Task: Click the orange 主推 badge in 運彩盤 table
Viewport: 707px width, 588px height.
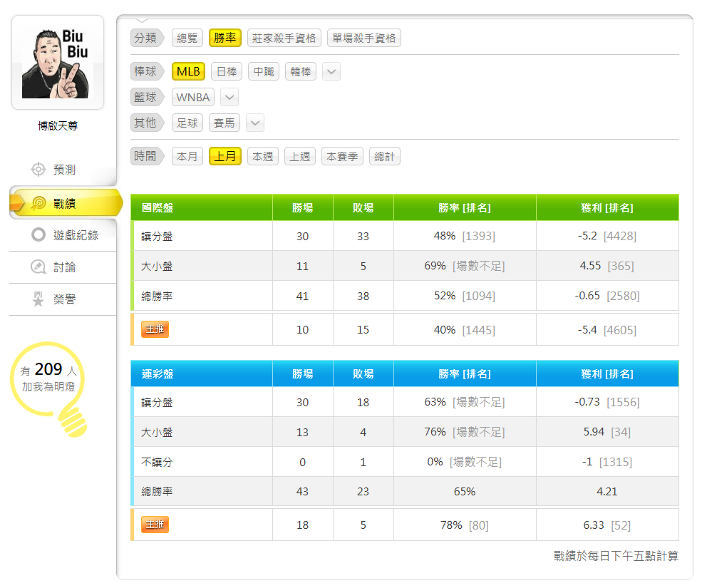Action: [x=155, y=525]
